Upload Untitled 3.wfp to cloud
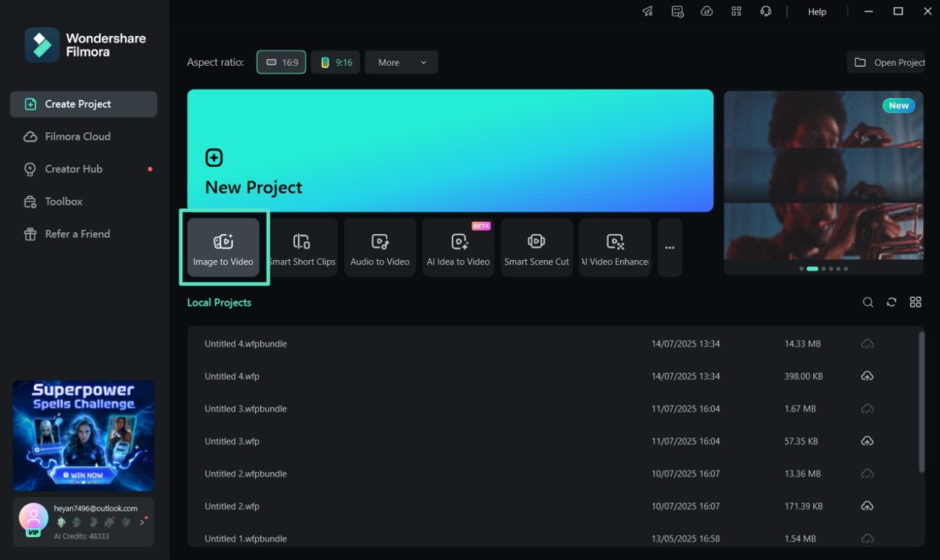This screenshot has height=560, width=940. point(867,441)
